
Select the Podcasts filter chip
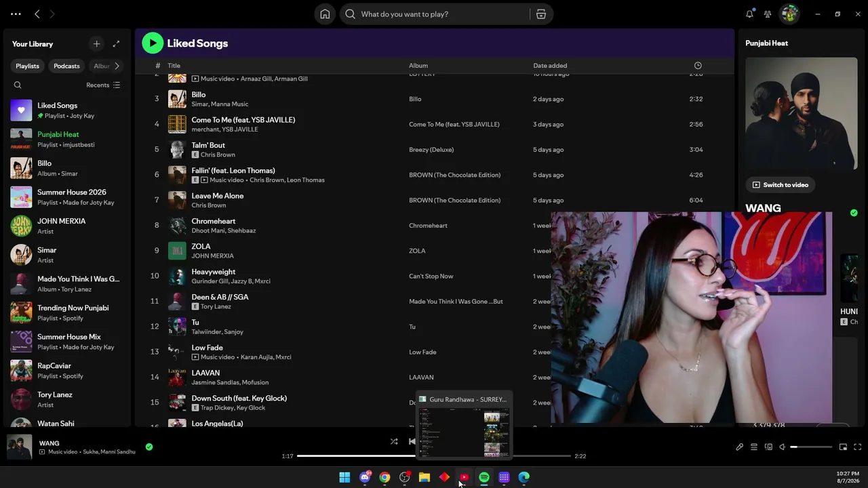(66, 66)
